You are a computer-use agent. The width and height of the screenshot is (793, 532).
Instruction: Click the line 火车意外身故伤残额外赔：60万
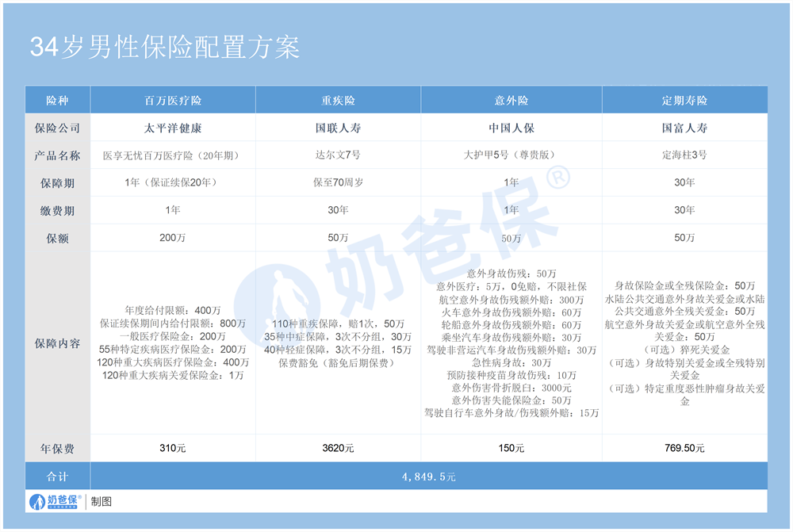click(511, 312)
